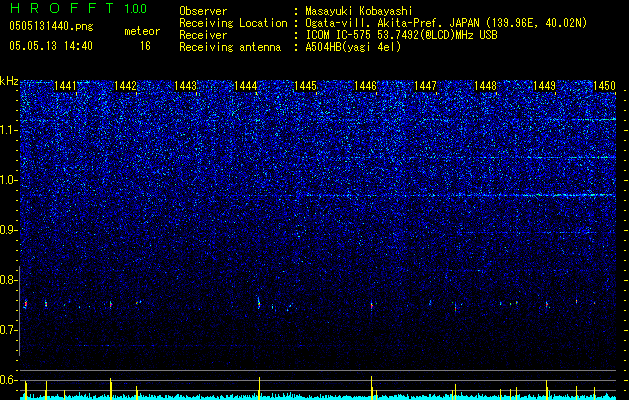
Task: Click the 1445 time marker
Action: click(305, 86)
